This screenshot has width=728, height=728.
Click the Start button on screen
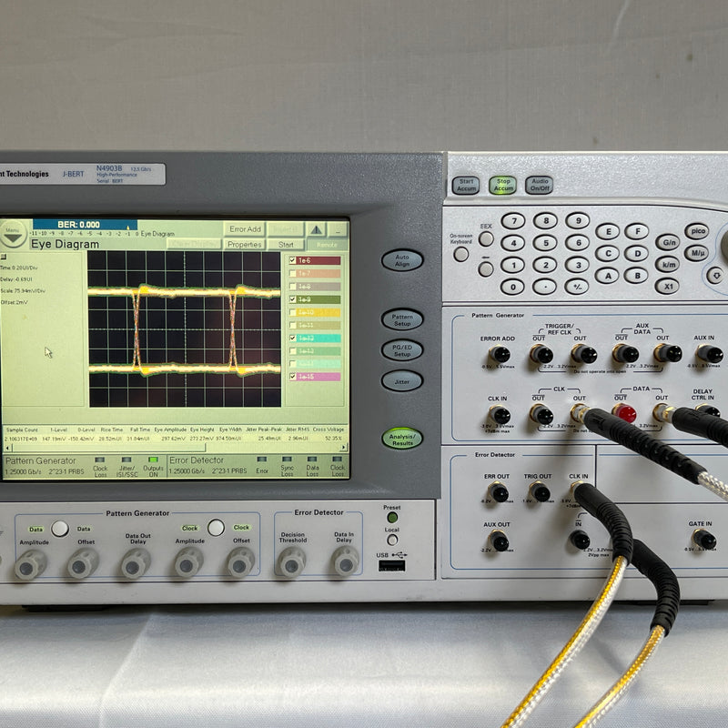(287, 244)
